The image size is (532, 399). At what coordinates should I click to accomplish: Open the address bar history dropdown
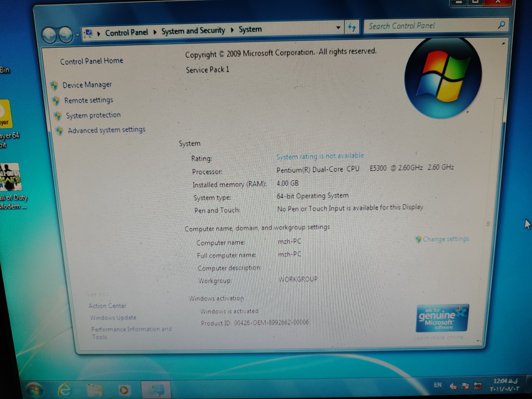338,27
